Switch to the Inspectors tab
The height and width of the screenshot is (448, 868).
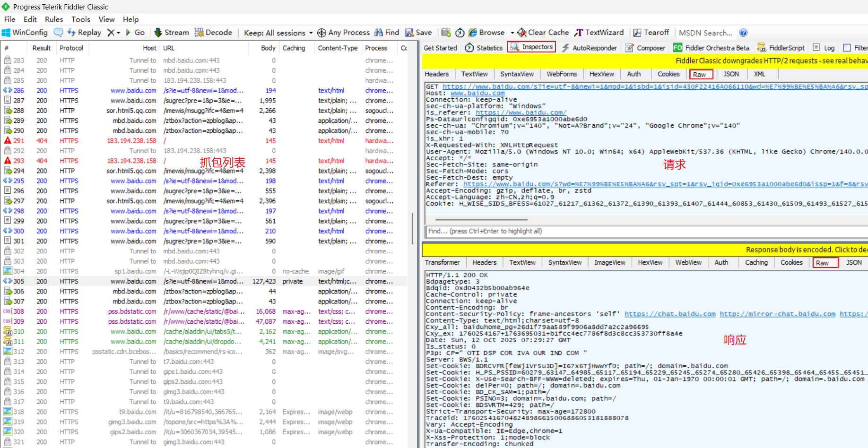coord(531,47)
